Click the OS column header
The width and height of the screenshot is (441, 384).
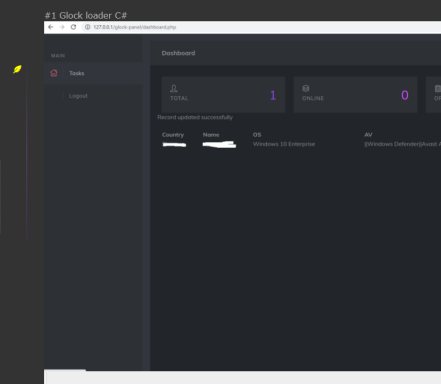[257, 135]
